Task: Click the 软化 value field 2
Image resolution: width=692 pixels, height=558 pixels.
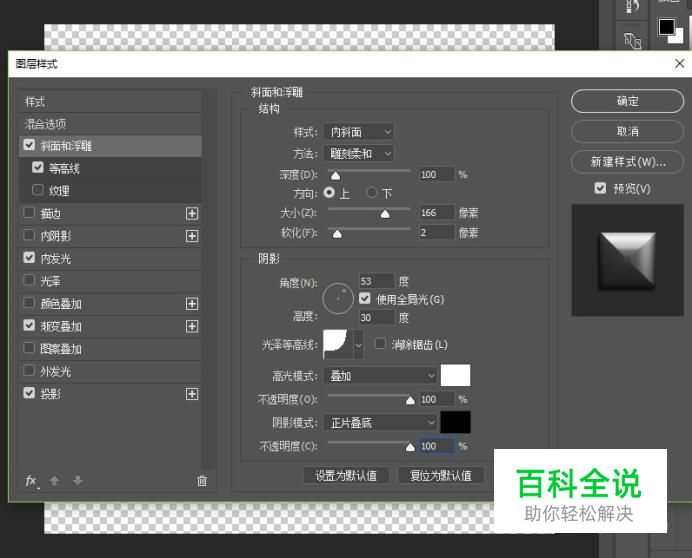Action: pyautogui.click(x=436, y=232)
